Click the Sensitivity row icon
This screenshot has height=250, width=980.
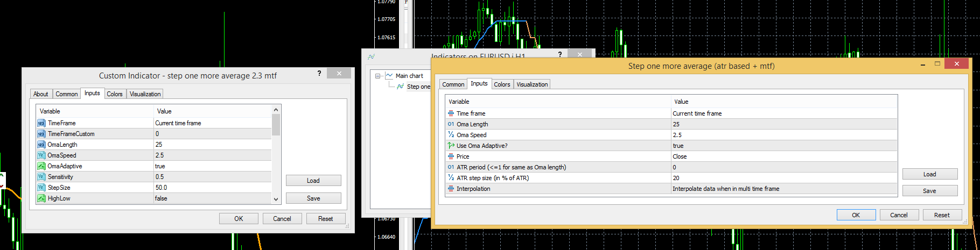[41, 177]
